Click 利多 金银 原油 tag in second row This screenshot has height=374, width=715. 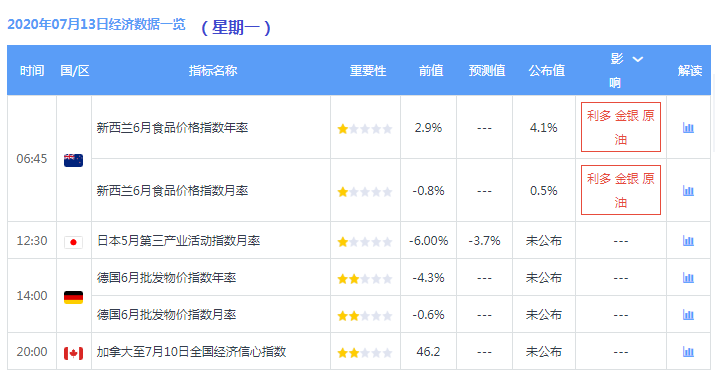tap(621, 190)
